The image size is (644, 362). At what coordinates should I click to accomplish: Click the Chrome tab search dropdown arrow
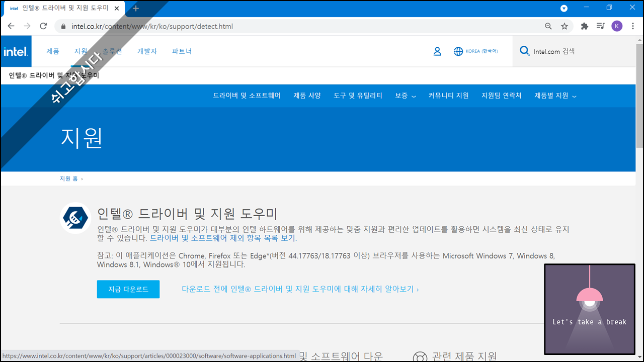pos(564,8)
